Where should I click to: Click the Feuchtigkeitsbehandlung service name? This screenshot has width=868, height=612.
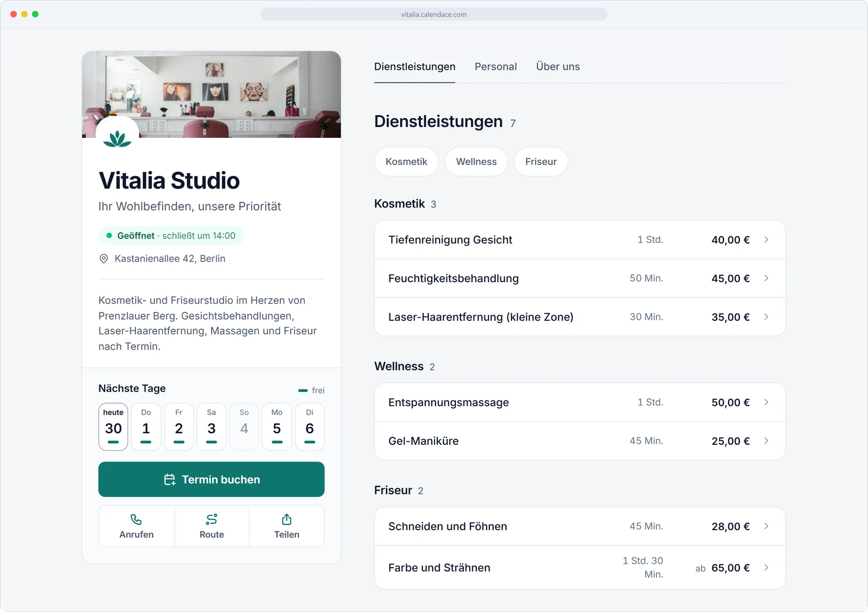click(454, 278)
